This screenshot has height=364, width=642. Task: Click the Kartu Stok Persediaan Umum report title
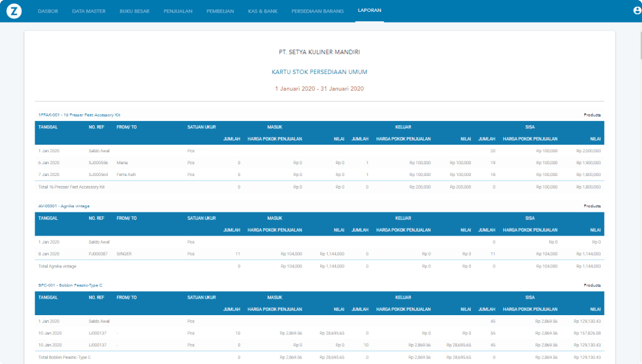(x=319, y=72)
